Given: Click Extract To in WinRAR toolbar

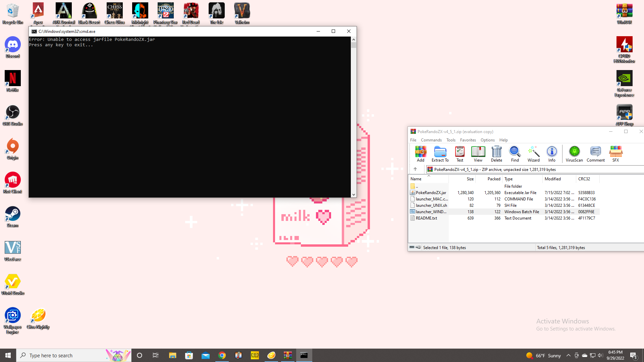Looking at the screenshot, I should click(440, 154).
